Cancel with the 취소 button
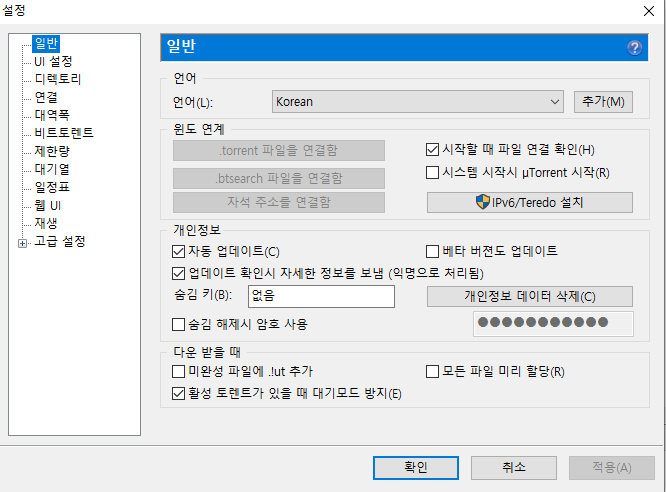666x492 pixels. point(514,468)
